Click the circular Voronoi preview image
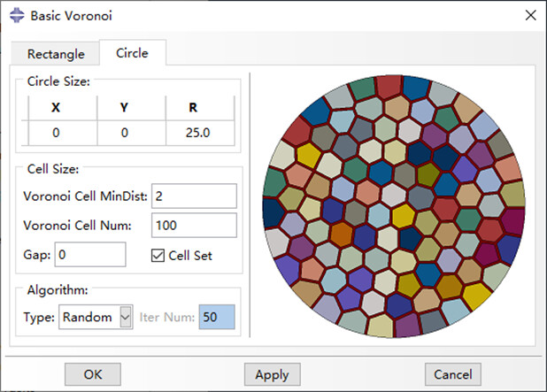Image resolution: width=547 pixels, height=392 pixels. (394, 206)
